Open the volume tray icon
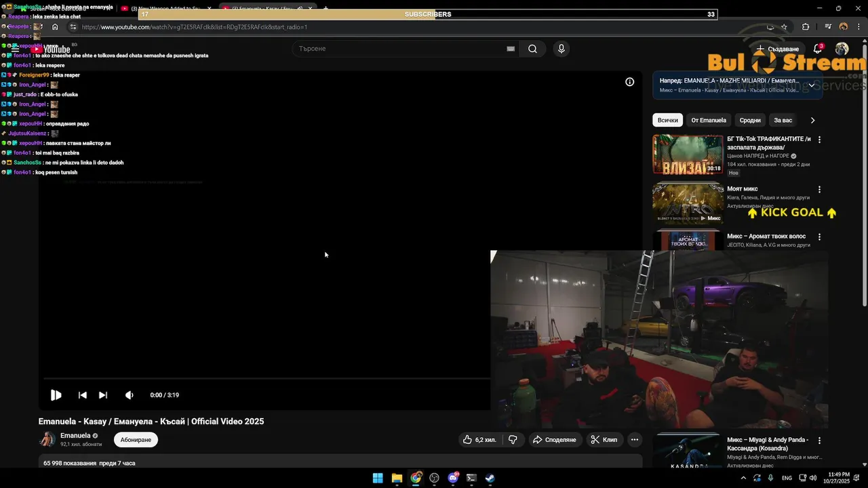 [x=812, y=478]
